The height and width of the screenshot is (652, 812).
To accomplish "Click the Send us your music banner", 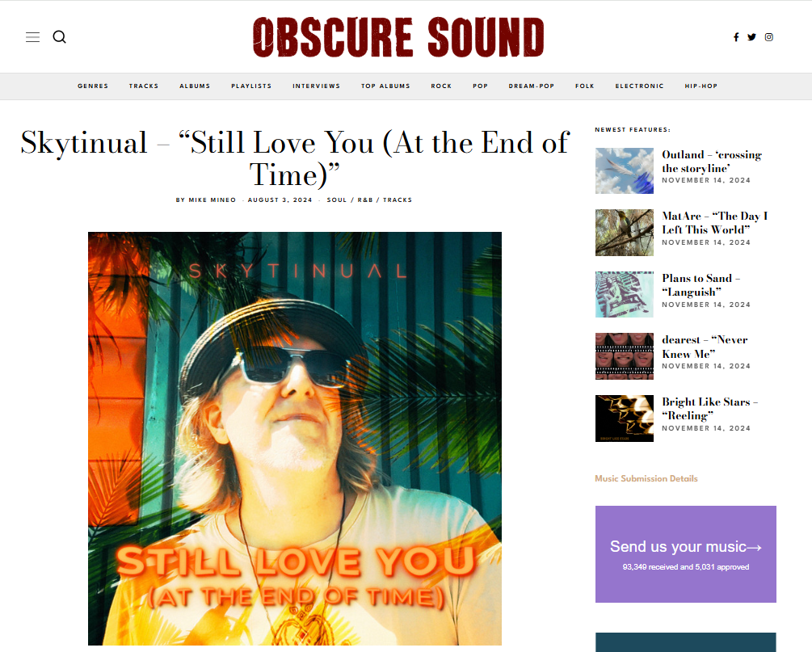I will coord(686,554).
